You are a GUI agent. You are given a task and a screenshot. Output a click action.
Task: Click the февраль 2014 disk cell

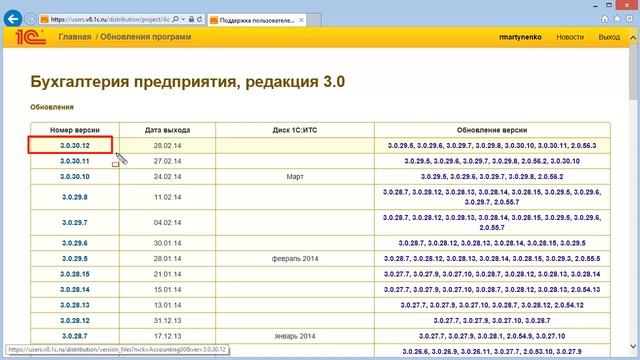pyautogui.click(x=295, y=259)
